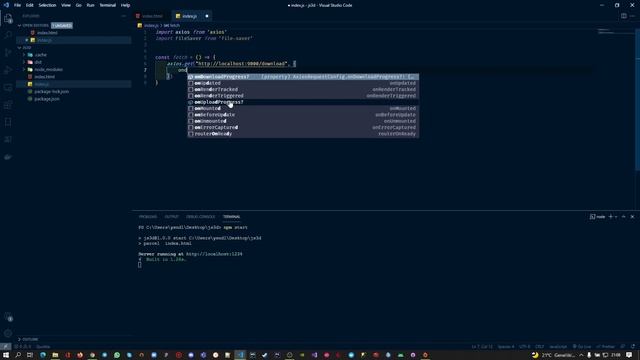
Task: Open the Explorer view in activity bar
Action: click(x=8, y=18)
